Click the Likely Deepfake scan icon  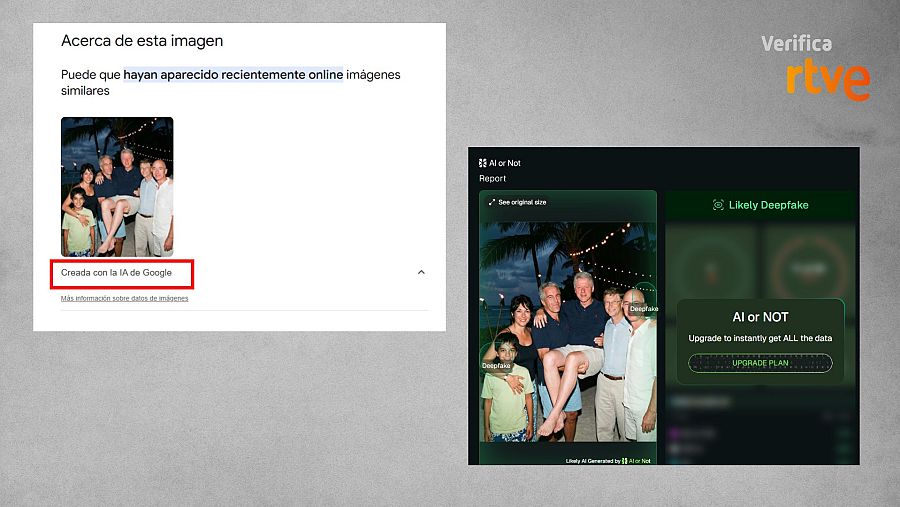click(718, 205)
